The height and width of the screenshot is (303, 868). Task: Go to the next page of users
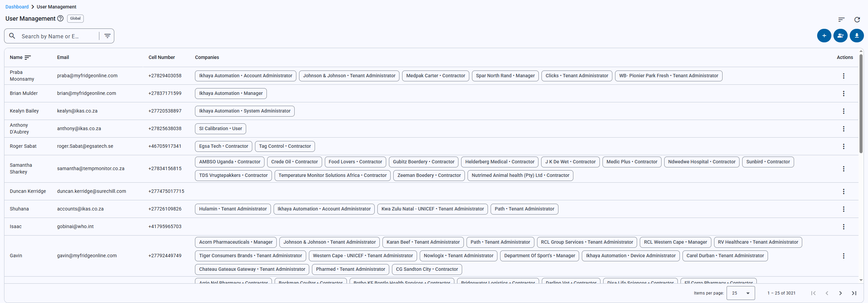coord(840,293)
